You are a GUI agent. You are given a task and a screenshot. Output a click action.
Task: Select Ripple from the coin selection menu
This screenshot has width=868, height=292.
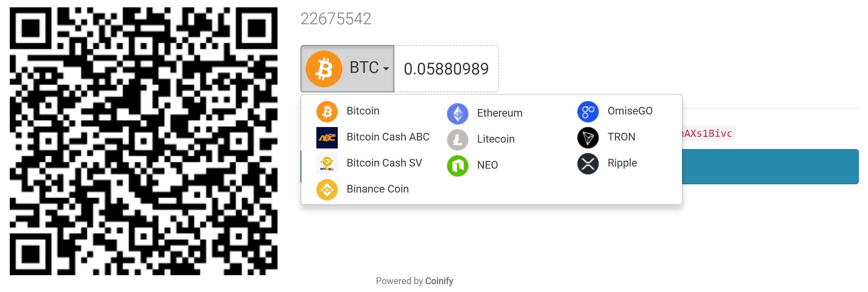pos(622,163)
